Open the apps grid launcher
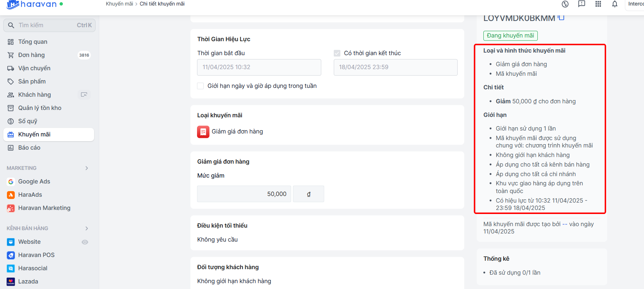 pyautogui.click(x=598, y=4)
